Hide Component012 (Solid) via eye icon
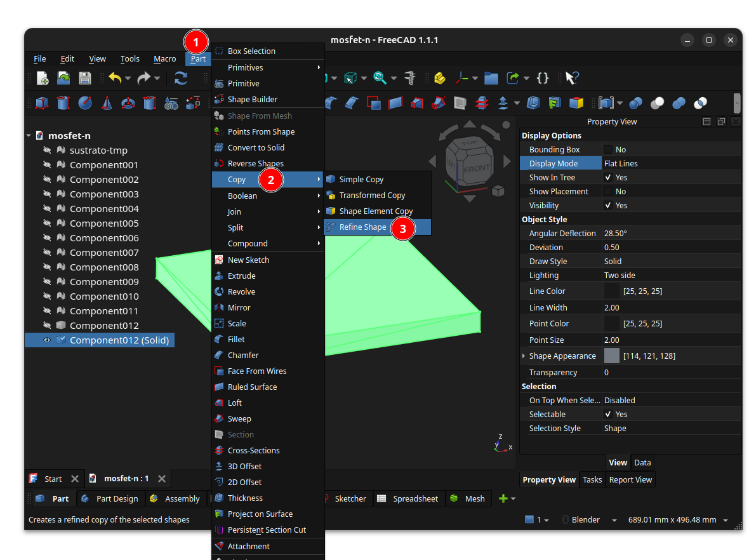 pos(47,340)
